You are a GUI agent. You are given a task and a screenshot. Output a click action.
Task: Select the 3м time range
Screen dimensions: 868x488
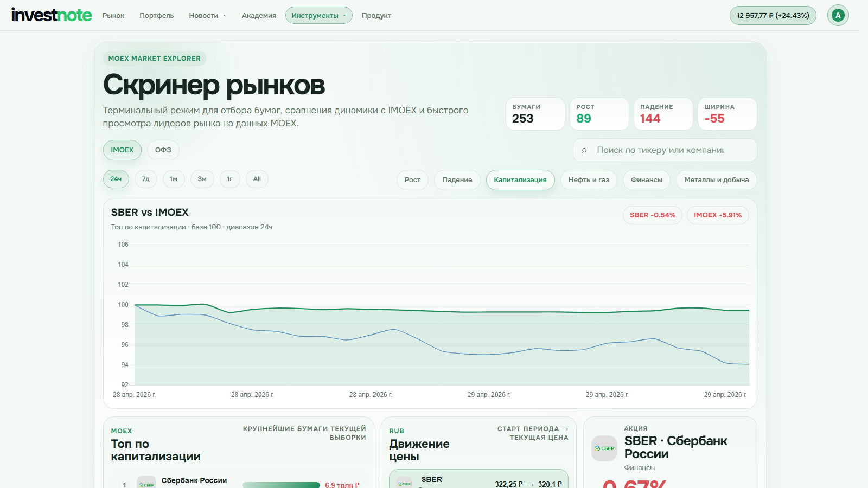coord(202,179)
